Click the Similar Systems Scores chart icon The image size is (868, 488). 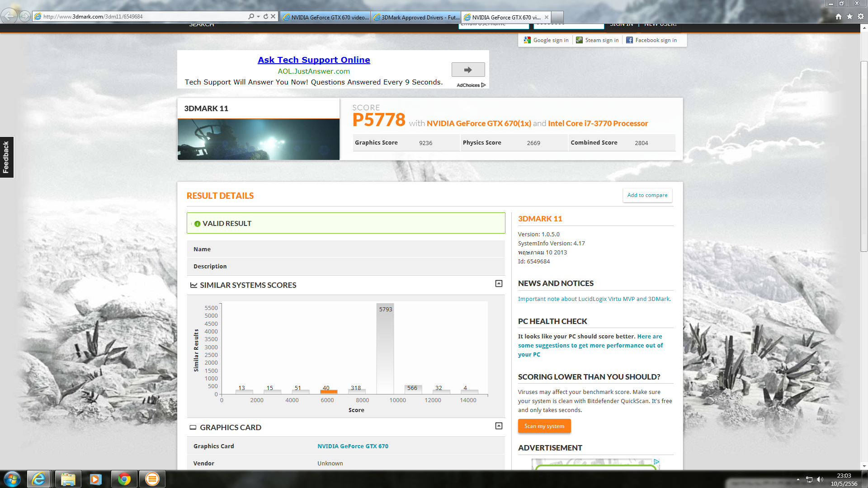[193, 285]
